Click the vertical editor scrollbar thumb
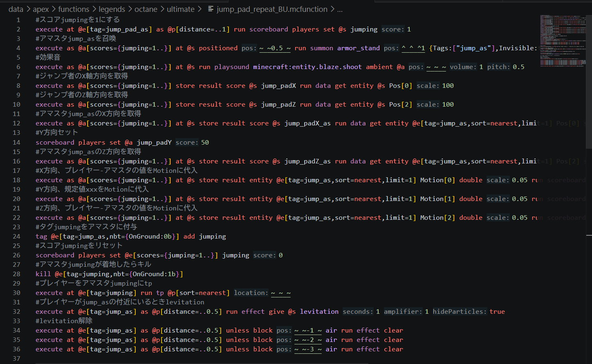The image size is (592, 364). click(x=589, y=82)
